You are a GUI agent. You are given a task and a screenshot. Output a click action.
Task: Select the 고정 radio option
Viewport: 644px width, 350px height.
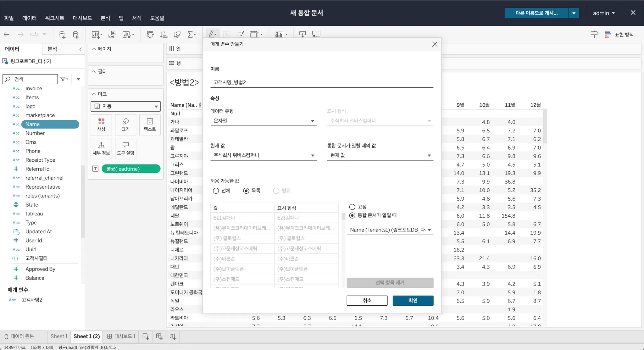[352, 207]
